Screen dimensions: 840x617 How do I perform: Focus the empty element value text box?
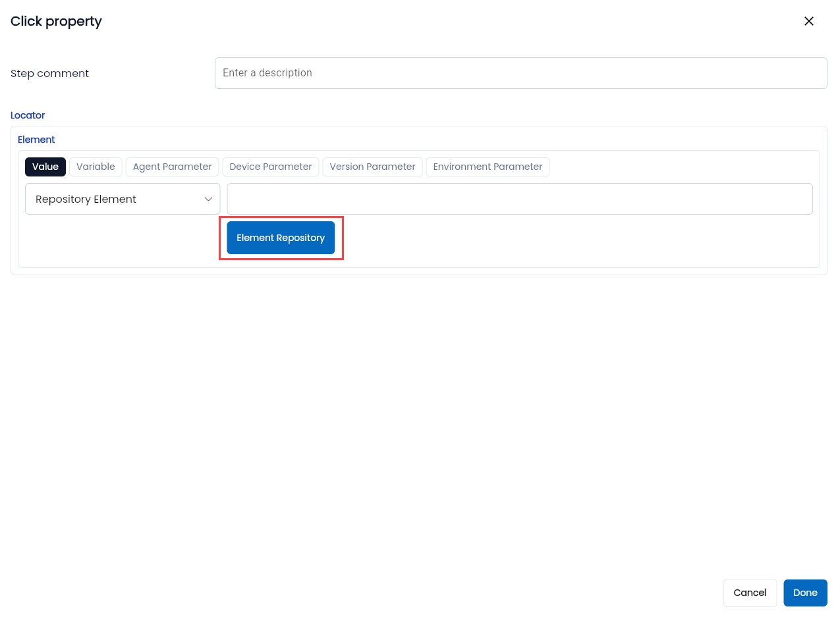[519, 199]
